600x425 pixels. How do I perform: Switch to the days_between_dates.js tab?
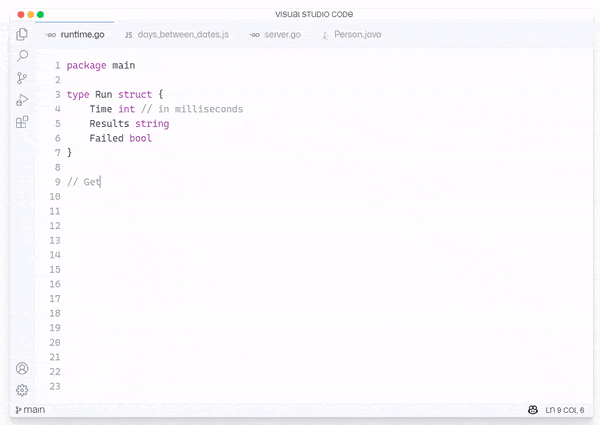tap(176, 34)
